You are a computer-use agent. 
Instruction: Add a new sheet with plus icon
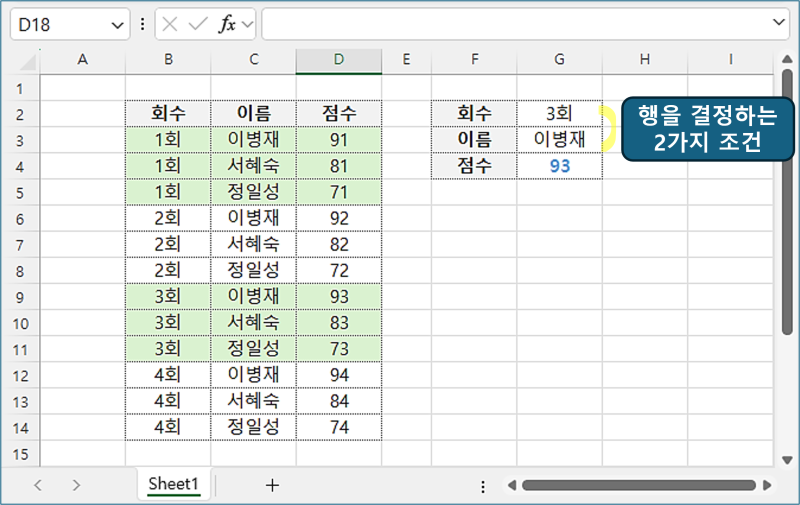click(x=272, y=485)
